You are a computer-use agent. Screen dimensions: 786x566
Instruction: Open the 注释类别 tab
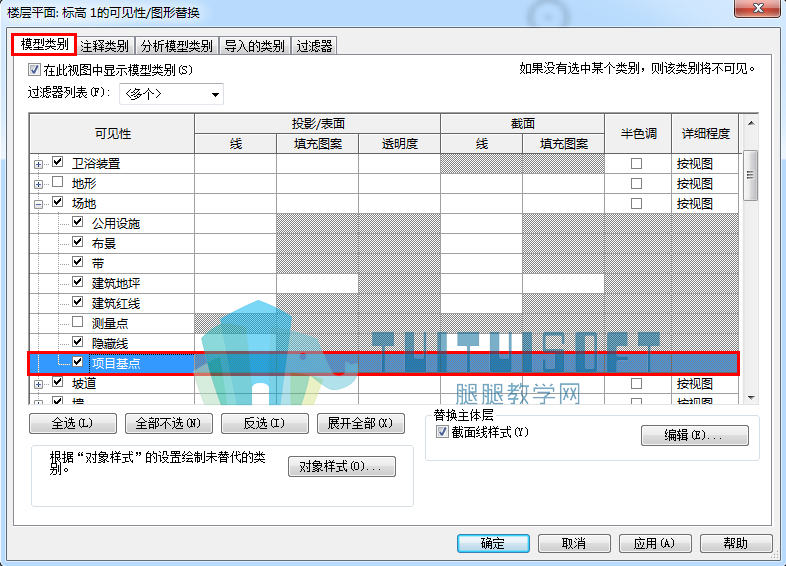(x=104, y=46)
